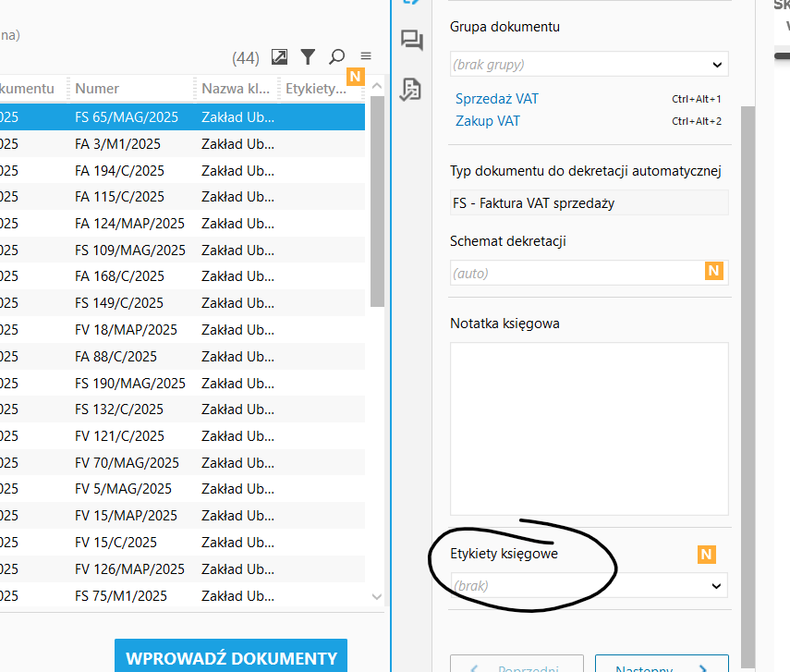The width and height of the screenshot is (790, 672).
Task: Open the hamburger menu next to the search icon
Action: [x=365, y=56]
